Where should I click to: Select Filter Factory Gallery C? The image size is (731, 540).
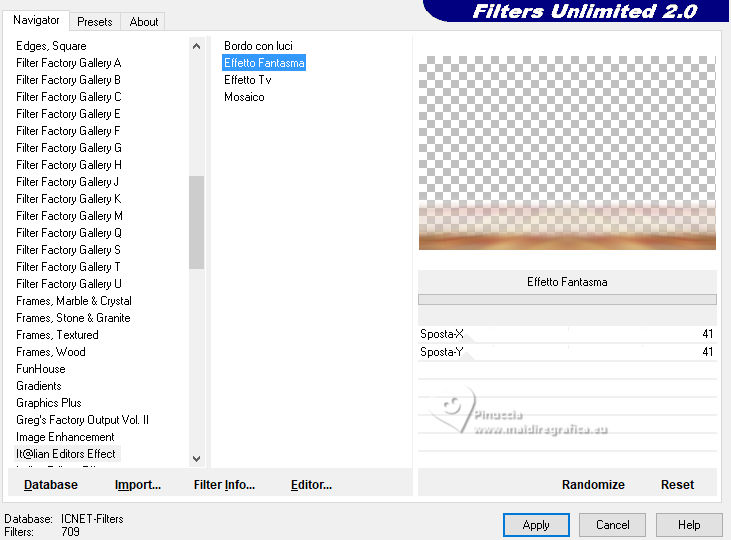coord(69,97)
